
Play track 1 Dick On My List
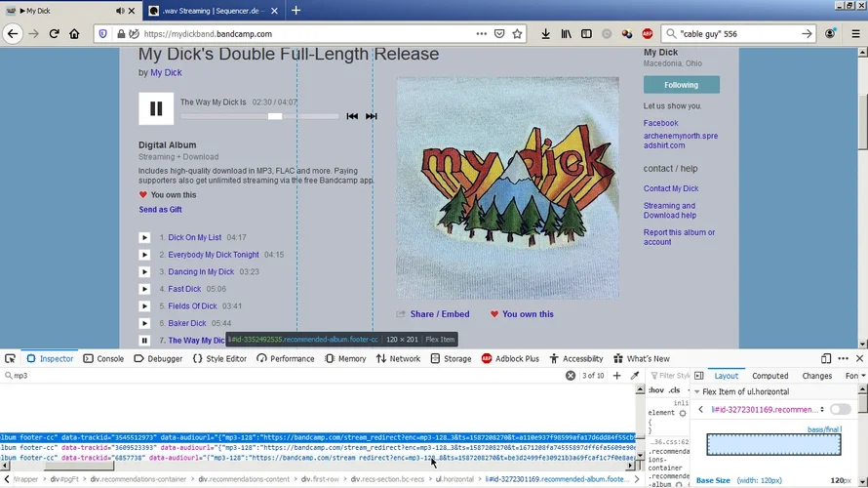[144, 237]
